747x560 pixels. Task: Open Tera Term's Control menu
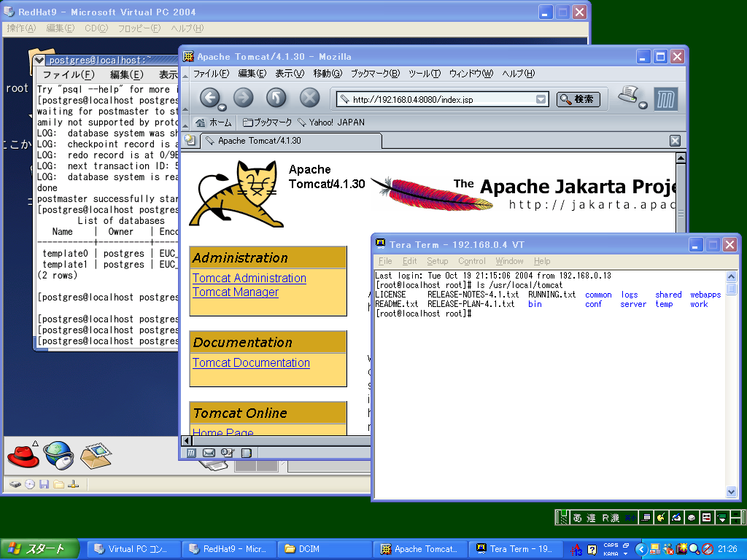tap(472, 261)
